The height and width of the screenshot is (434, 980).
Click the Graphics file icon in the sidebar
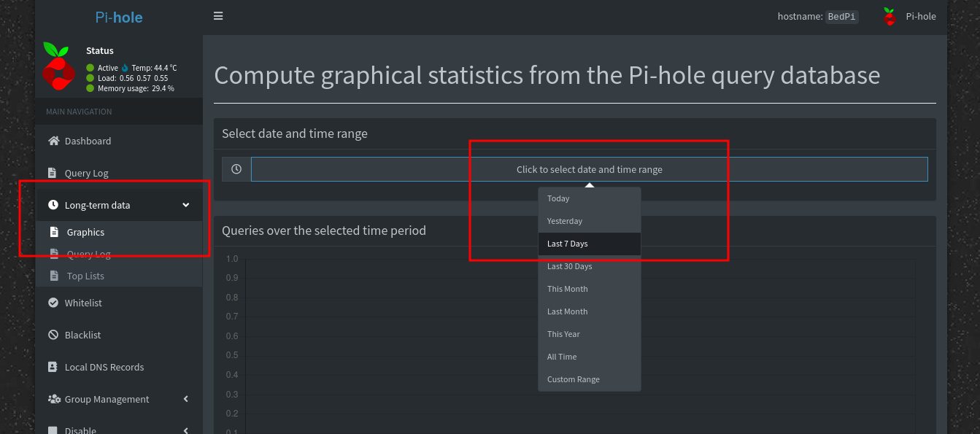click(x=53, y=232)
